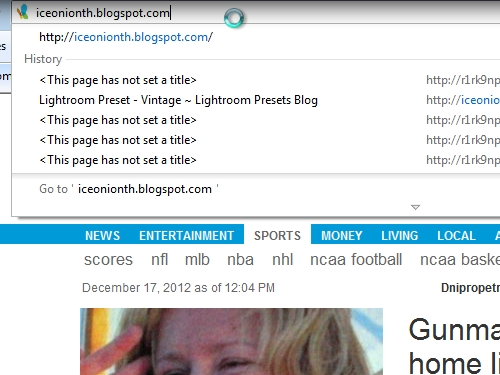This screenshot has width=500, height=375.
Task: Go to the LIVING tab
Action: point(400,236)
